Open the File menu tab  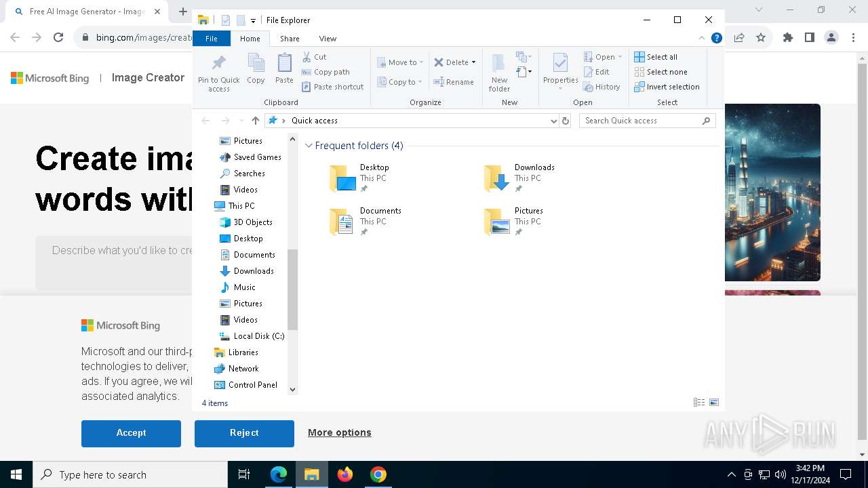tap(212, 39)
